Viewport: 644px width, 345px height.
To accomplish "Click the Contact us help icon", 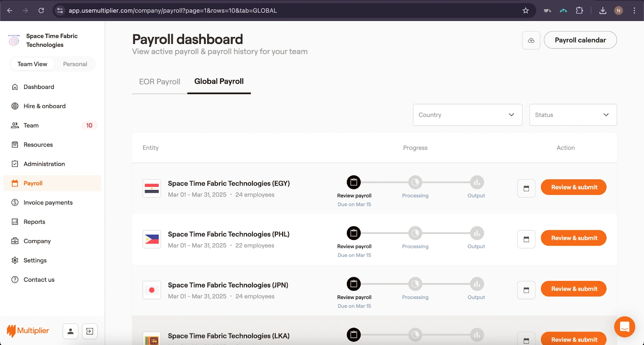I will click(x=15, y=280).
